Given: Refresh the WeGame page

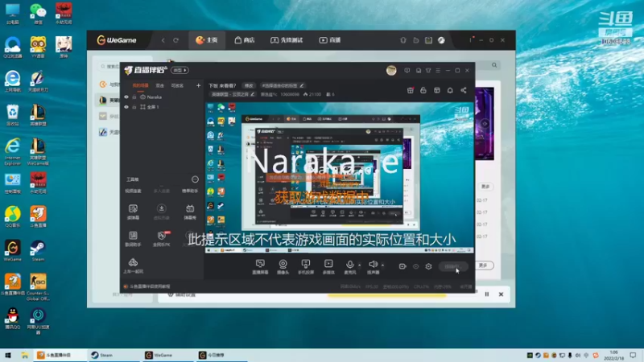Looking at the screenshot, I should (175, 40).
